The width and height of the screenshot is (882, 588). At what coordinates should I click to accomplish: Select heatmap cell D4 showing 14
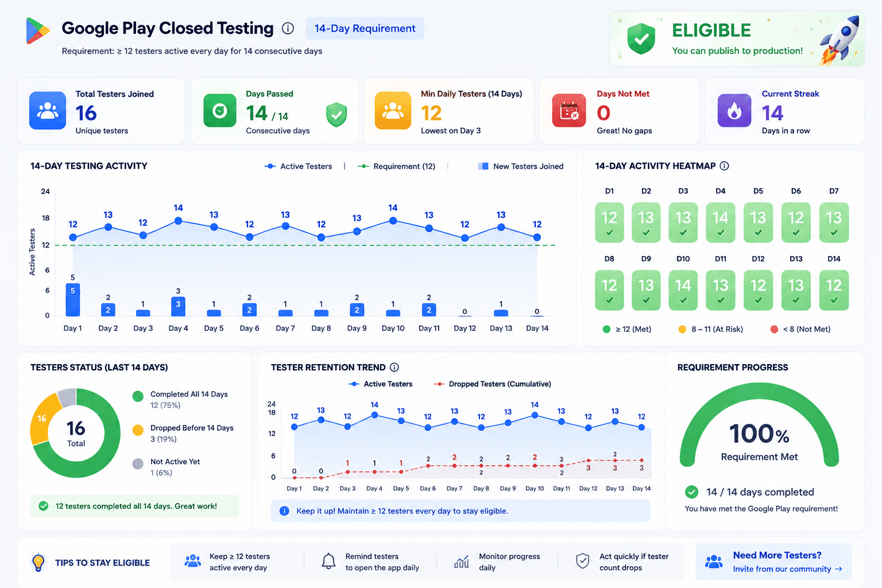tap(721, 222)
